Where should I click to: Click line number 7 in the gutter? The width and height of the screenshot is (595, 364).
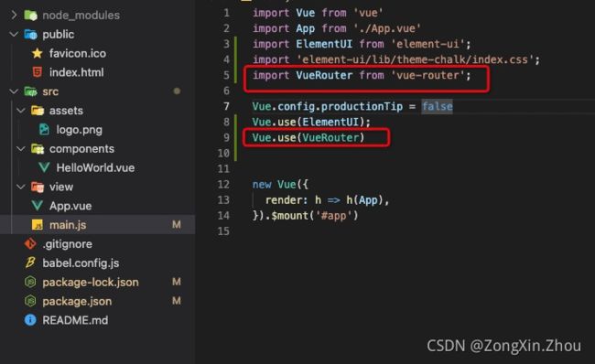coord(226,106)
